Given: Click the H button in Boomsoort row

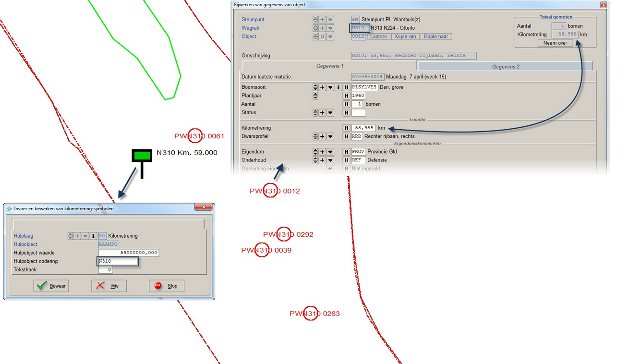Looking at the screenshot, I should pos(346,87).
